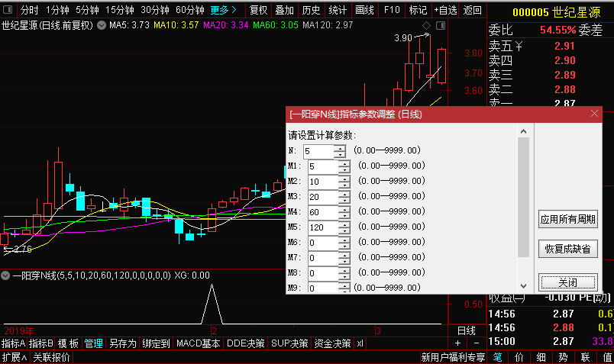Select 1分钟 period

click(x=57, y=10)
